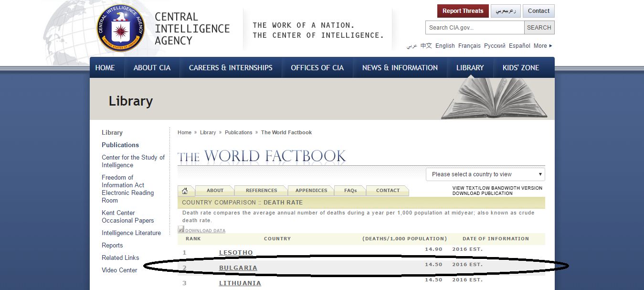Click the Arabic language button beside Report Threats

pyautogui.click(x=506, y=11)
